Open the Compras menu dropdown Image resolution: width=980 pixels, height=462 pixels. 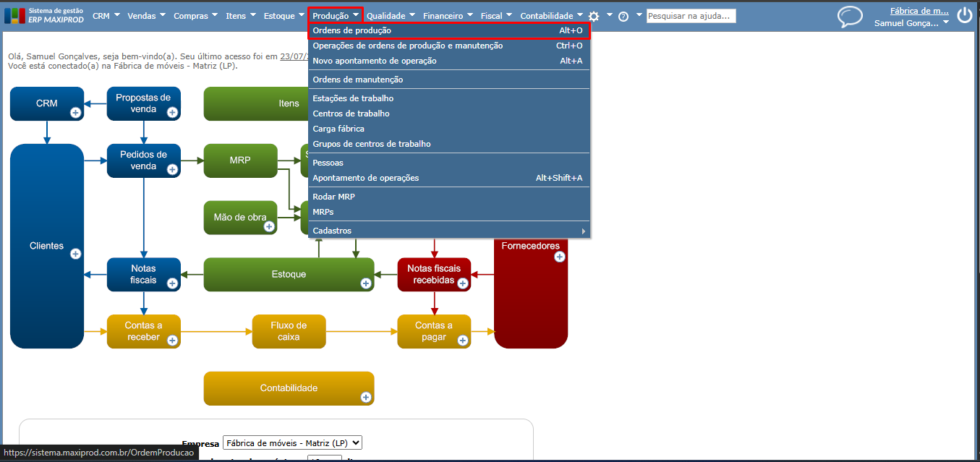(x=196, y=16)
